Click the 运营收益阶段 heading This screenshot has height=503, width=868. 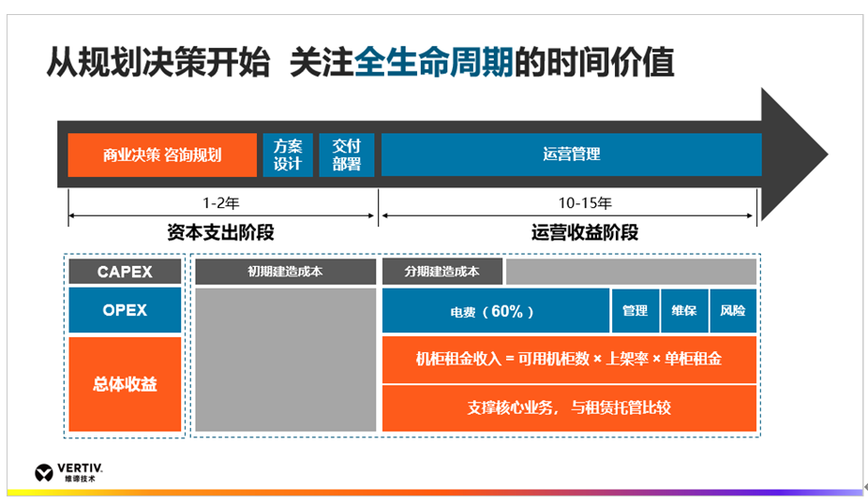(x=585, y=232)
